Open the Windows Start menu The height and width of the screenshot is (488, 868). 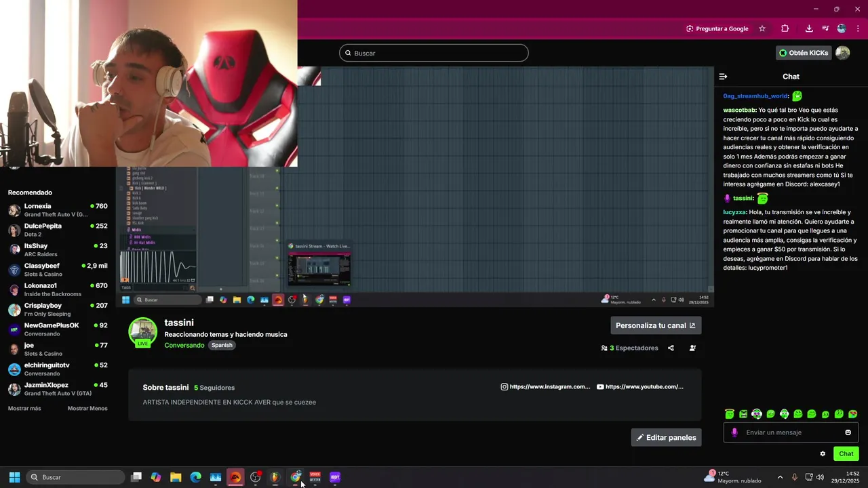(14, 477)
